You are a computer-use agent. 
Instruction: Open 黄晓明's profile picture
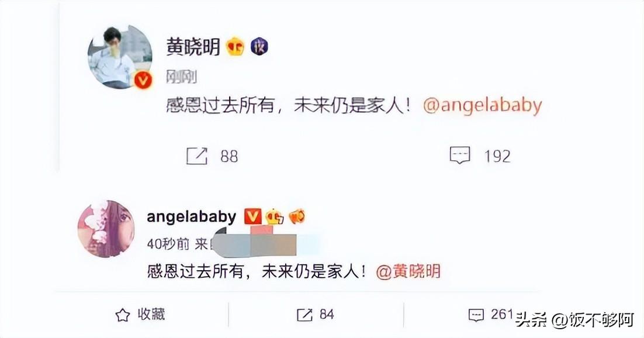click(120, 57)
